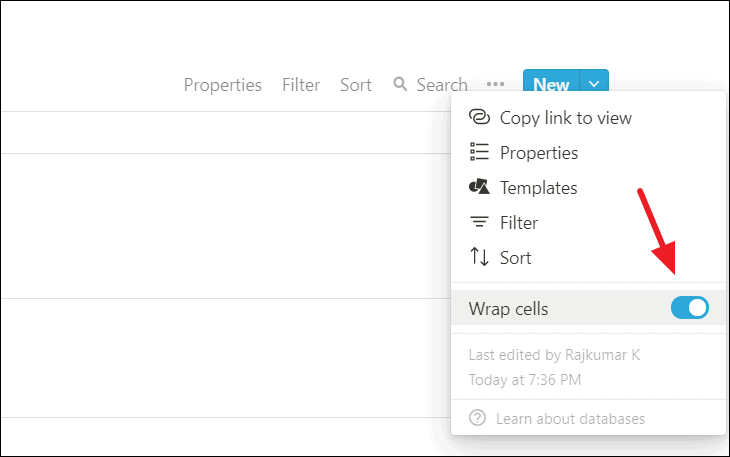
Task: Click the Search text field
Action: [442, 85]
